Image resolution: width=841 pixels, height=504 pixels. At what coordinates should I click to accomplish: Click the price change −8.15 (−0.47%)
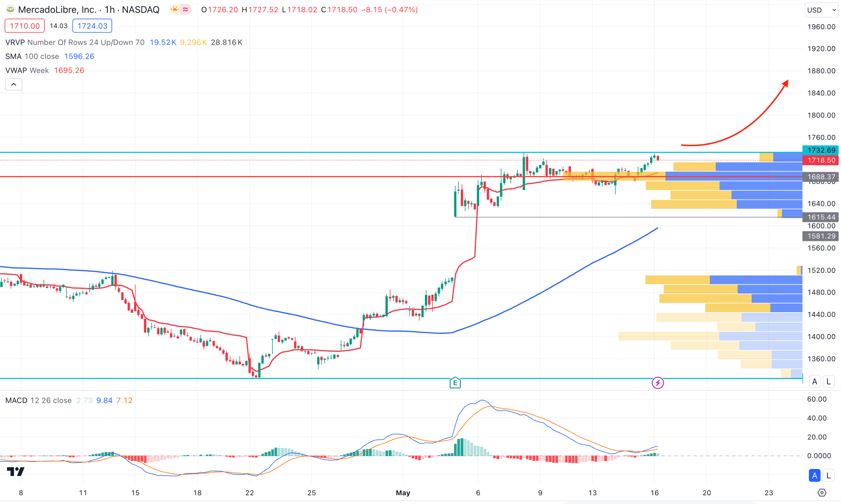pyautogui.click(x=389, y=10)
